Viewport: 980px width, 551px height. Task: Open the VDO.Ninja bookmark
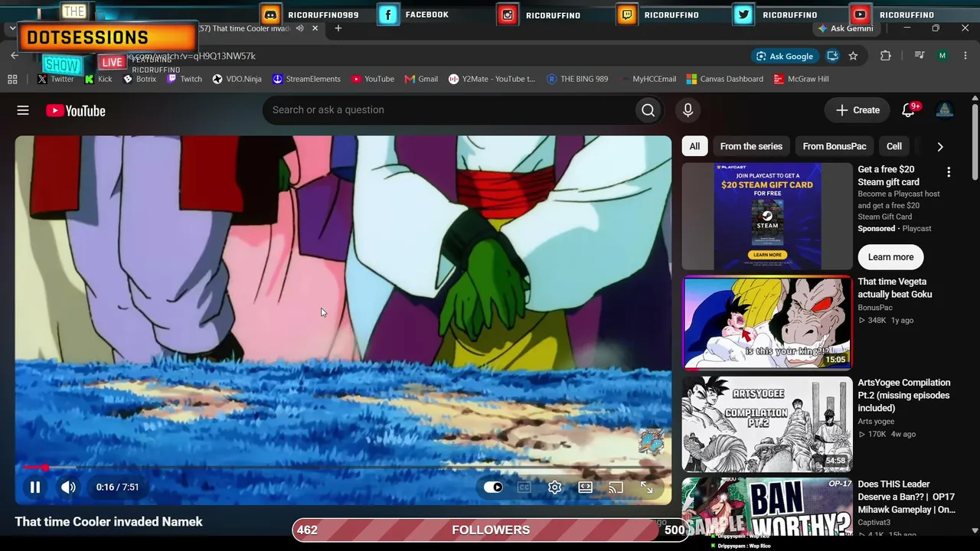point(237,79)
